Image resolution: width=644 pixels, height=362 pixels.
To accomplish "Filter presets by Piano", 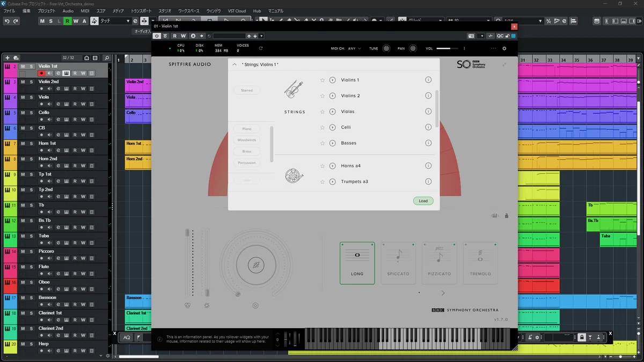I will (x=247, y=129).
